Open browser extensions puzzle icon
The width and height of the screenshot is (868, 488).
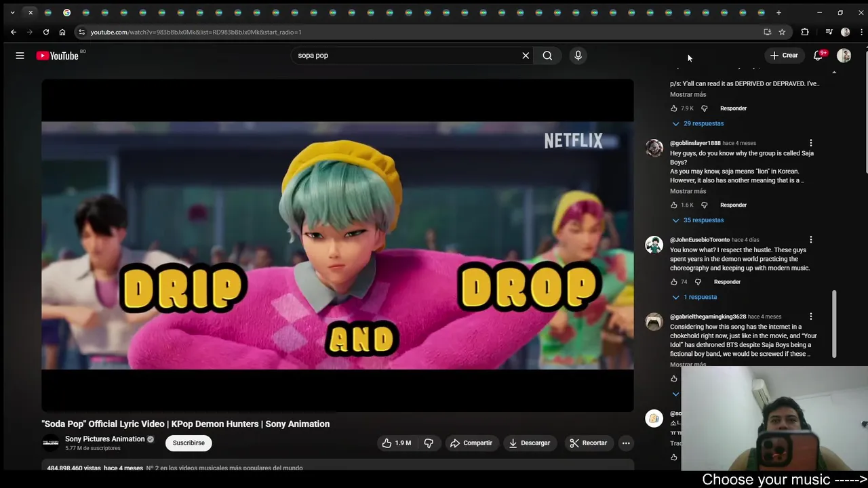tap(805, 32)
